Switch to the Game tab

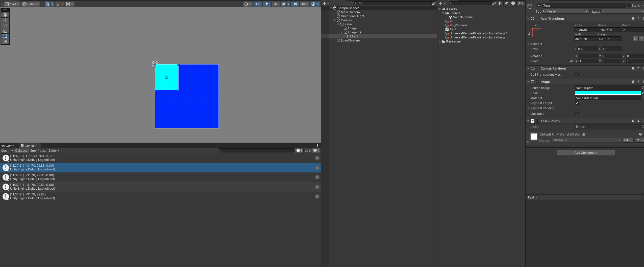(8, 146)
